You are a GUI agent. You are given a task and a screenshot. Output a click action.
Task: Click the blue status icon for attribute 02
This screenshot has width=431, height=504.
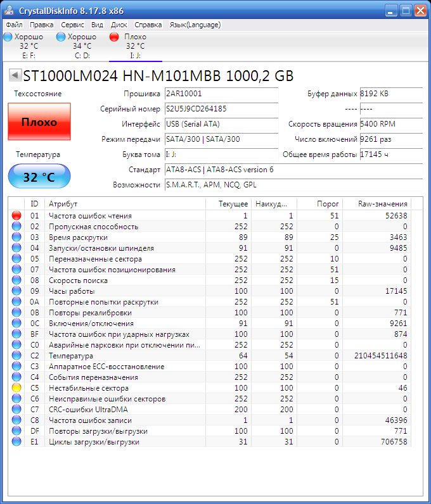pyautogui.click(x=16, y=226)
